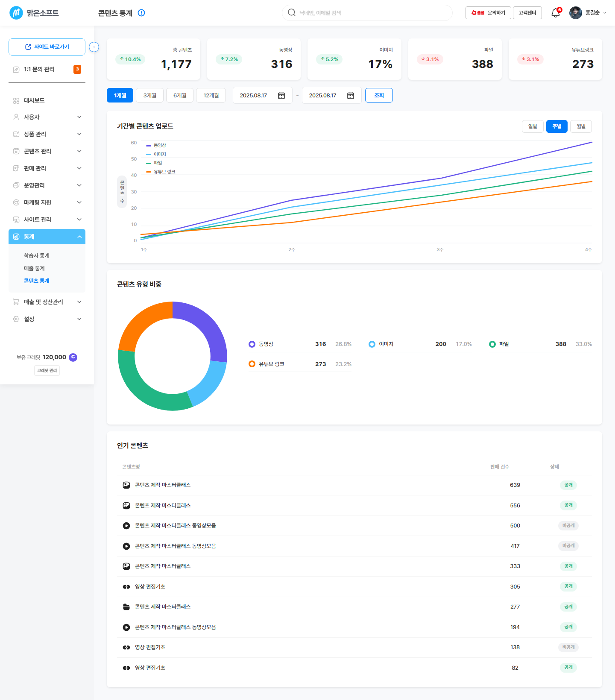Viewport: 615px width, 700px height.
Task: Click the info icon beside 콘텐츠 통계 title
Action: [141, 13]
